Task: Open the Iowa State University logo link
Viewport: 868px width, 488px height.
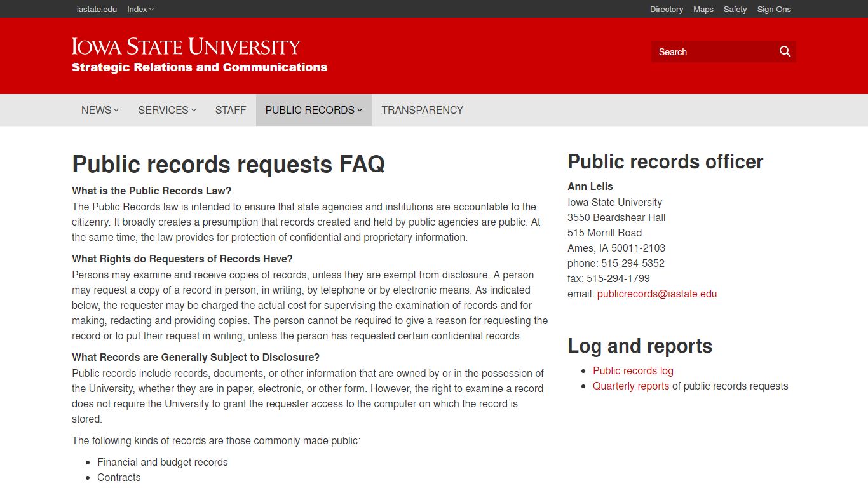Action: (x=186, y=47)
